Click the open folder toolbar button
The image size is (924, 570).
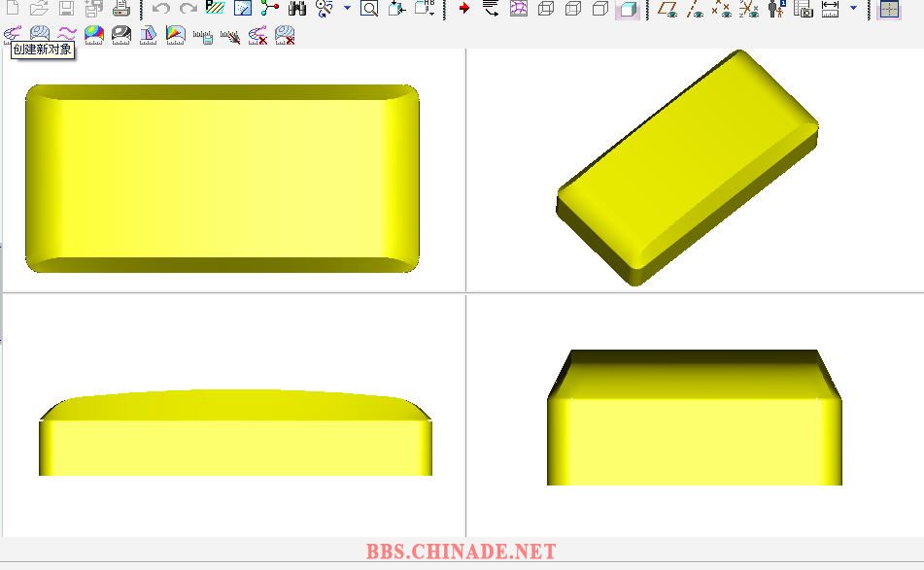tap(39, 9)
